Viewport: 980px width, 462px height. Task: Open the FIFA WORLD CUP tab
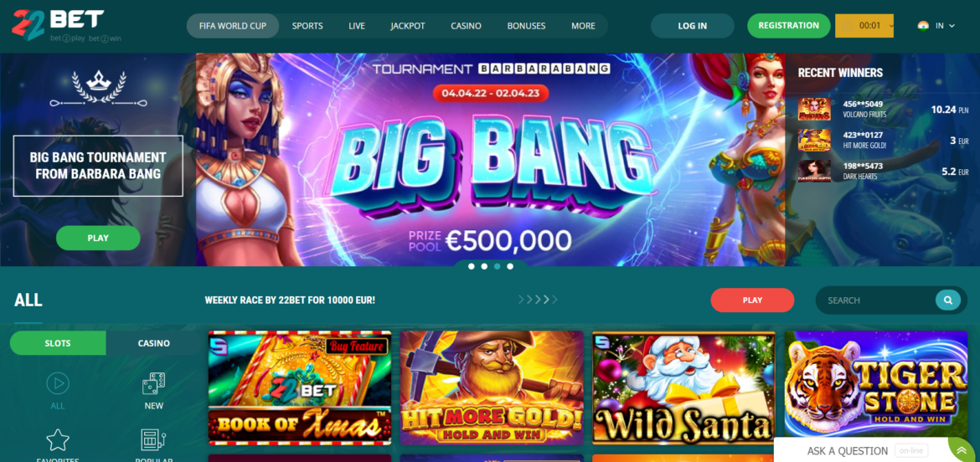[x=233, y=26]
